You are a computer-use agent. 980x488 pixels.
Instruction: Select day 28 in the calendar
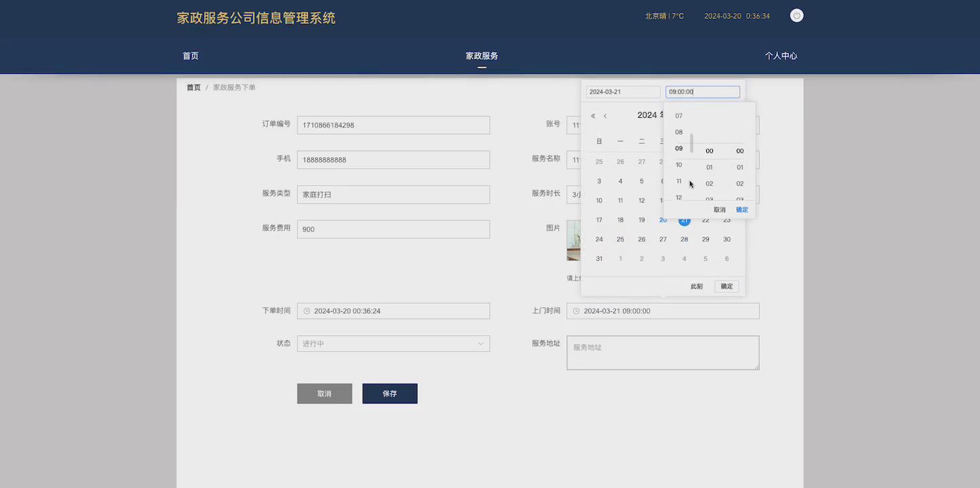coord(684,239)
